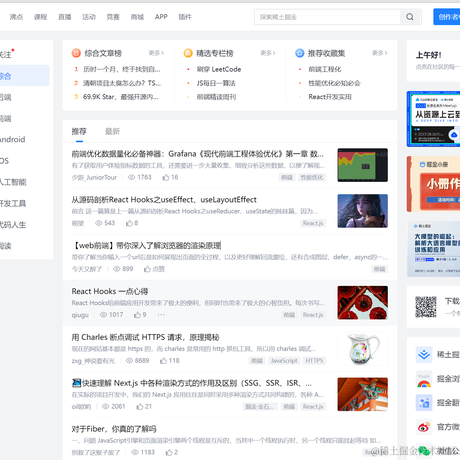Click the blue 创作者中心 button

[x=447, y=17]
